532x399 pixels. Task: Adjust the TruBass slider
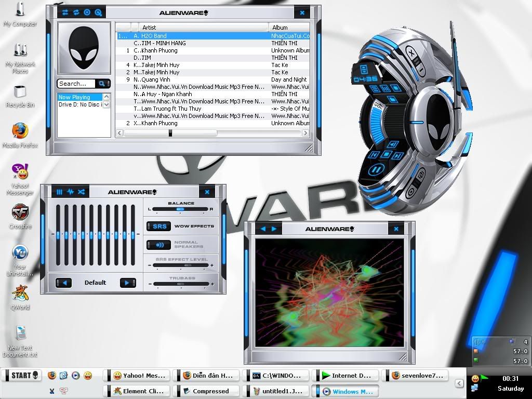coord(181,284)
